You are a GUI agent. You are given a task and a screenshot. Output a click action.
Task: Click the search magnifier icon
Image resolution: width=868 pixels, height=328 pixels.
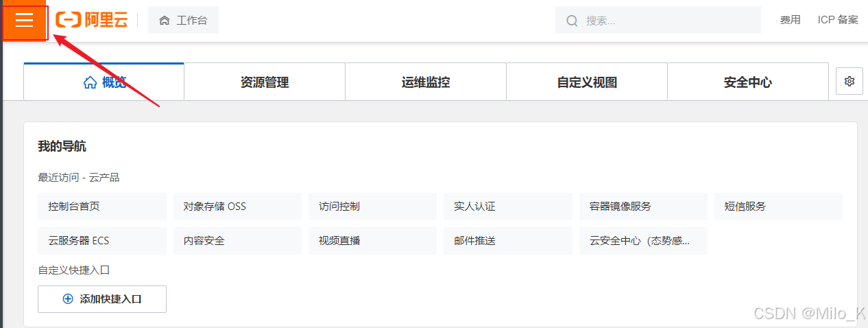(x=572, y=21)
